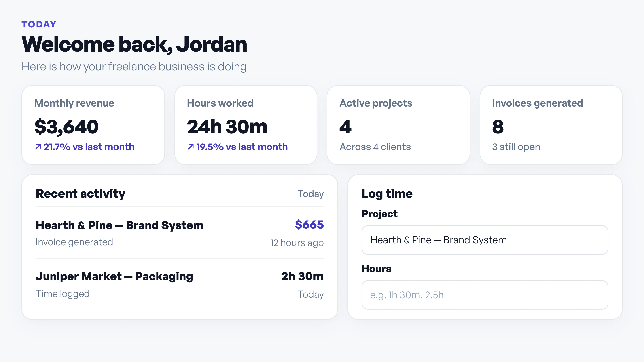
Task: Click the 'Time logged' status text
Action: (63, 294)
